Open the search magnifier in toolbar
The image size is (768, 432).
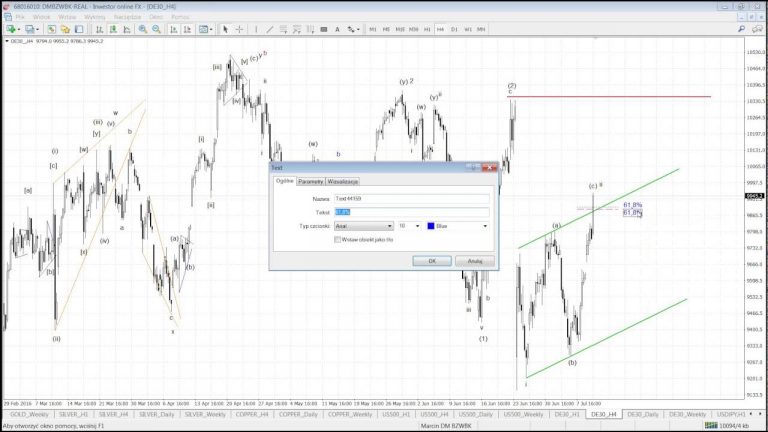coord(742,29)
